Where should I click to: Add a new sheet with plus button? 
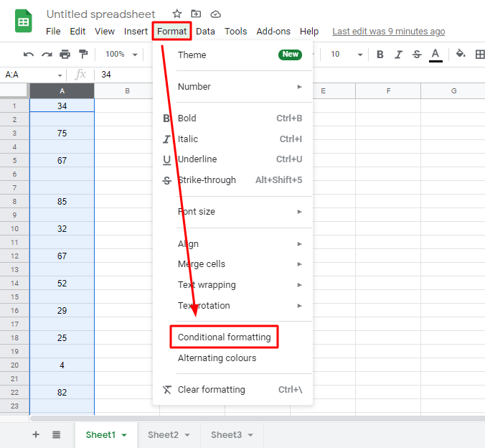tap(36, 435)
